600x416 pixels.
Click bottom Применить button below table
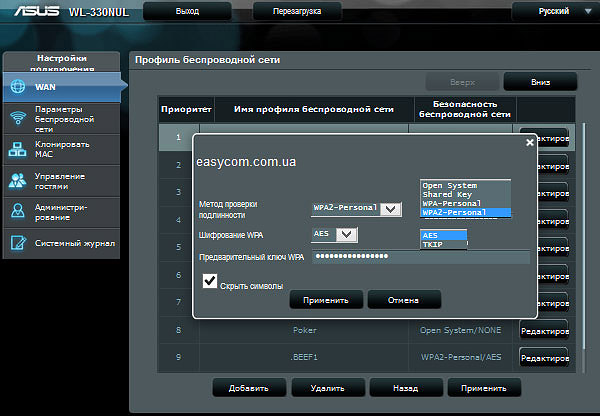[484, 388]
